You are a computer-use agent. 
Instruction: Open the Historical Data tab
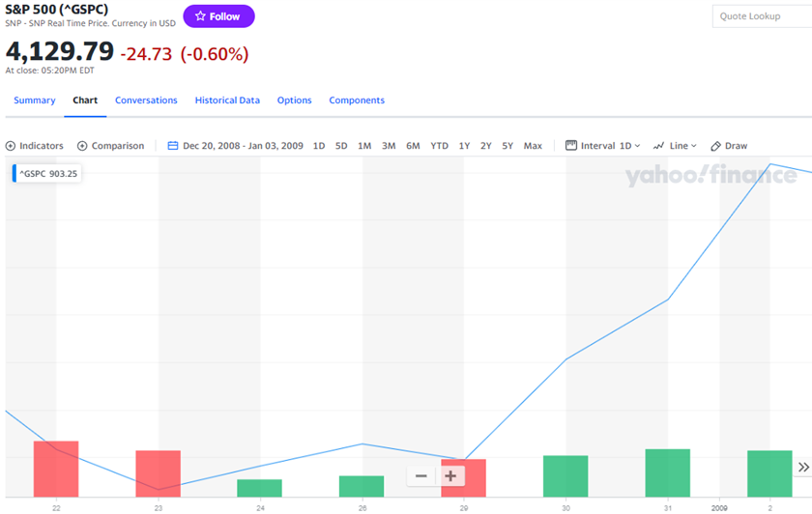[x=227, y=100]
